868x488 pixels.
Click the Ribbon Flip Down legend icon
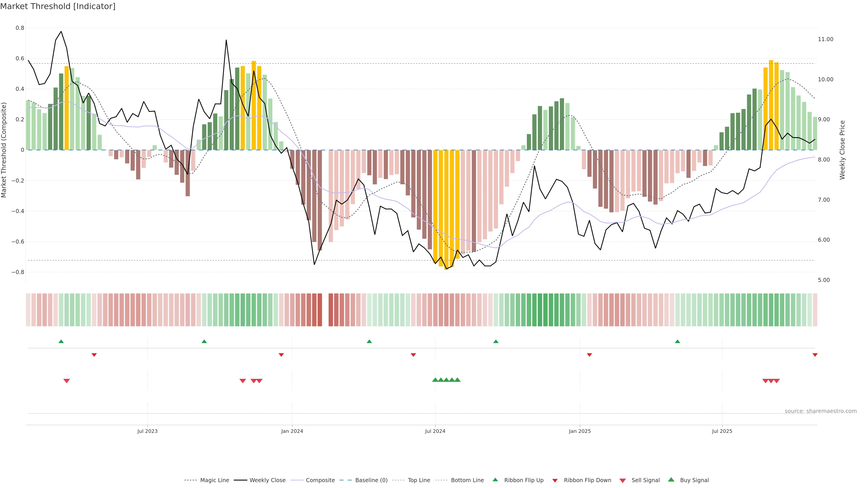(555, 481)
